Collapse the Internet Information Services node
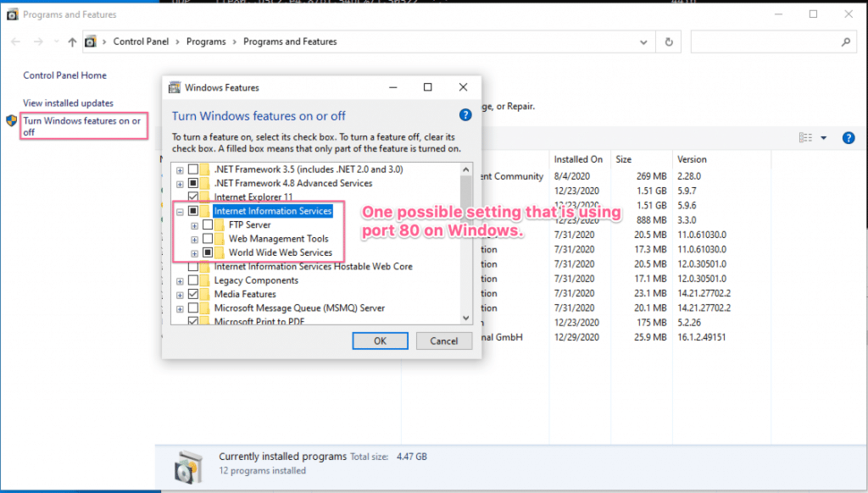 (180, 212)
